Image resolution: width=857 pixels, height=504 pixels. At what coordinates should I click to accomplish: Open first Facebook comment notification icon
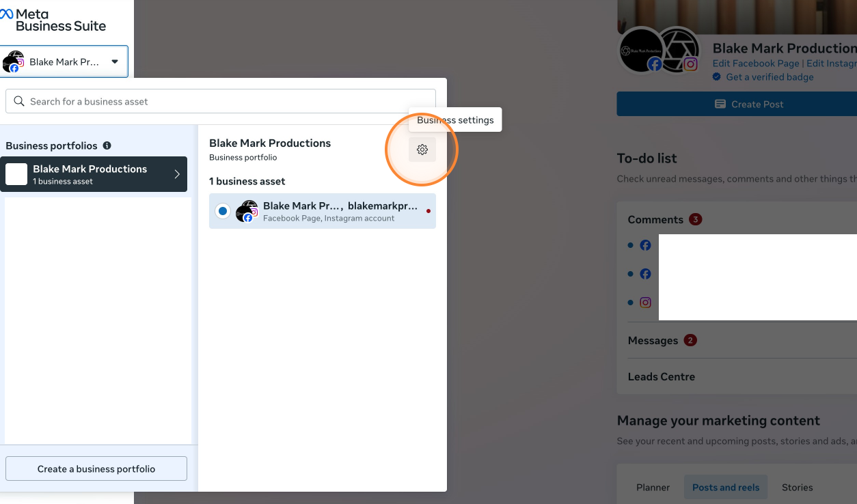[645, 245]
